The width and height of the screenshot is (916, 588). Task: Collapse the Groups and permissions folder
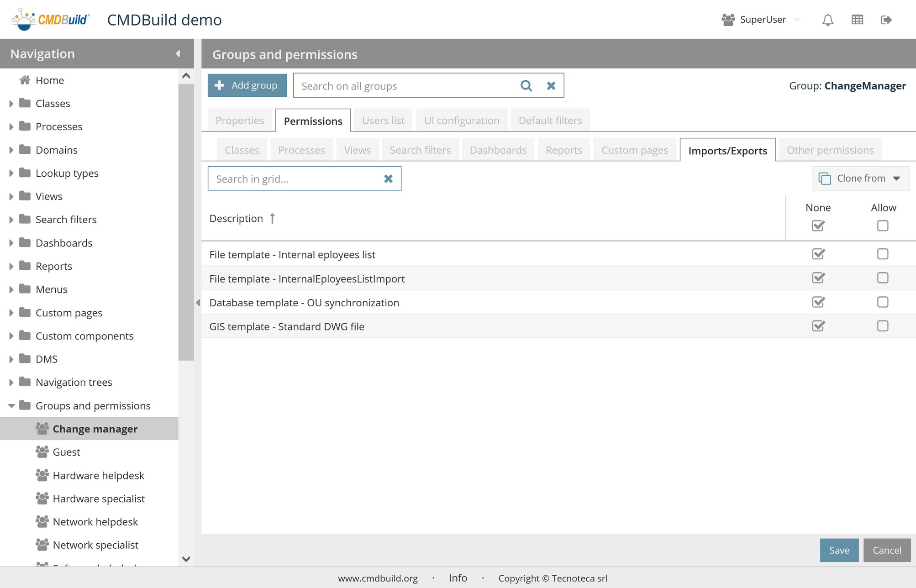[11, 405]
